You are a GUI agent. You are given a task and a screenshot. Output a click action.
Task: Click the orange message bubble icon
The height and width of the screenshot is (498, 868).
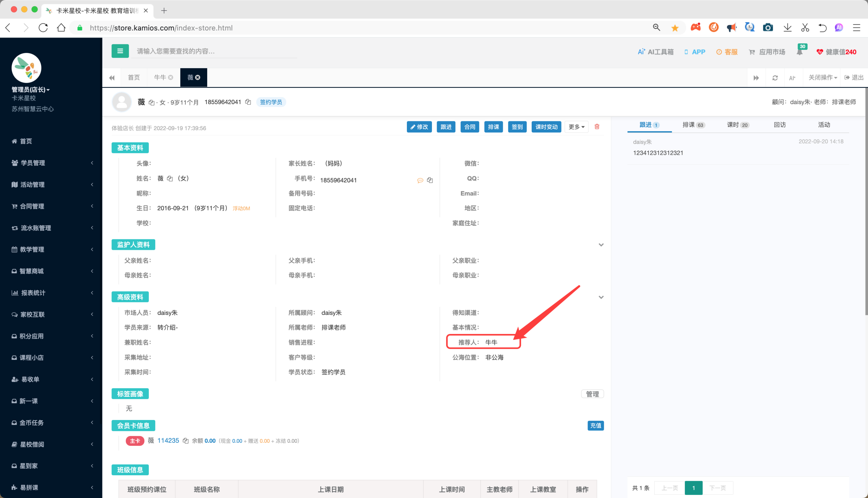click(420, 180)
